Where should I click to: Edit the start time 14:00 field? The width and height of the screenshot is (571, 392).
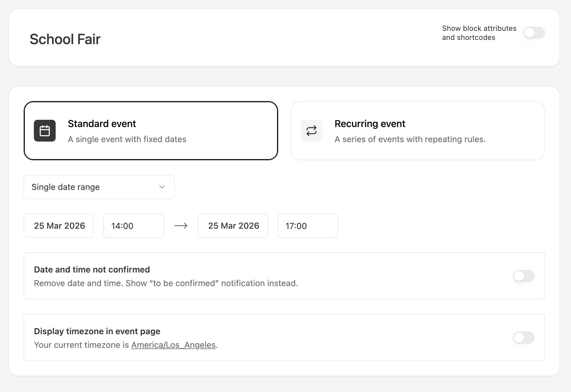[x=133, y=226]
